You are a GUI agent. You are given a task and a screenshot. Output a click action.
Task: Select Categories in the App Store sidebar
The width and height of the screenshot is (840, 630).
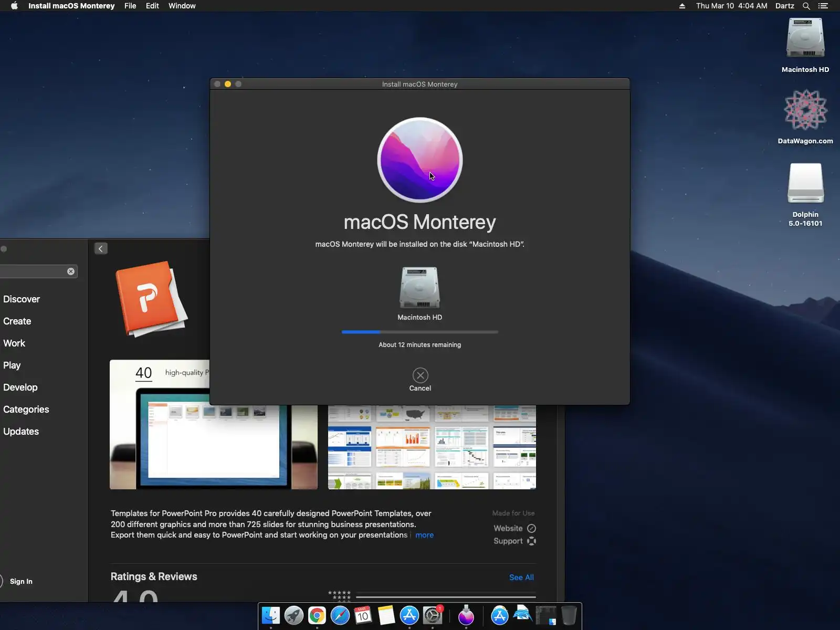tap(26, 409)
